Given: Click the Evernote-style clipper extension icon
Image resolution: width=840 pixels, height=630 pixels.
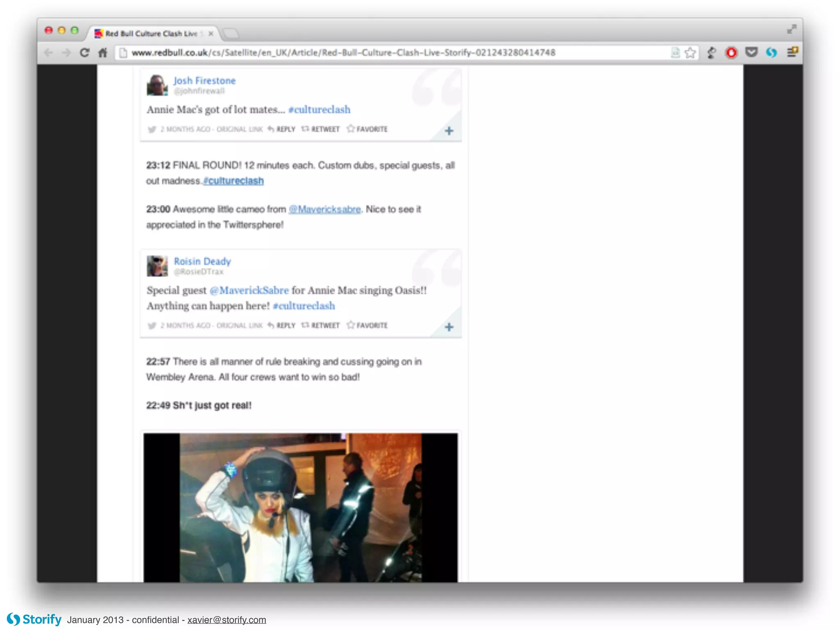Looking at the screenshot, I should 712,52.
